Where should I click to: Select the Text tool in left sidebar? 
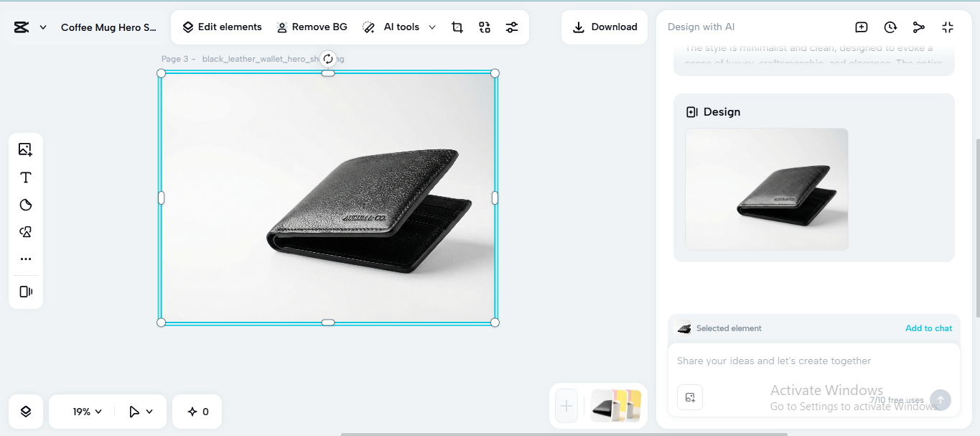pyautogui.click(x=26, y=177)
